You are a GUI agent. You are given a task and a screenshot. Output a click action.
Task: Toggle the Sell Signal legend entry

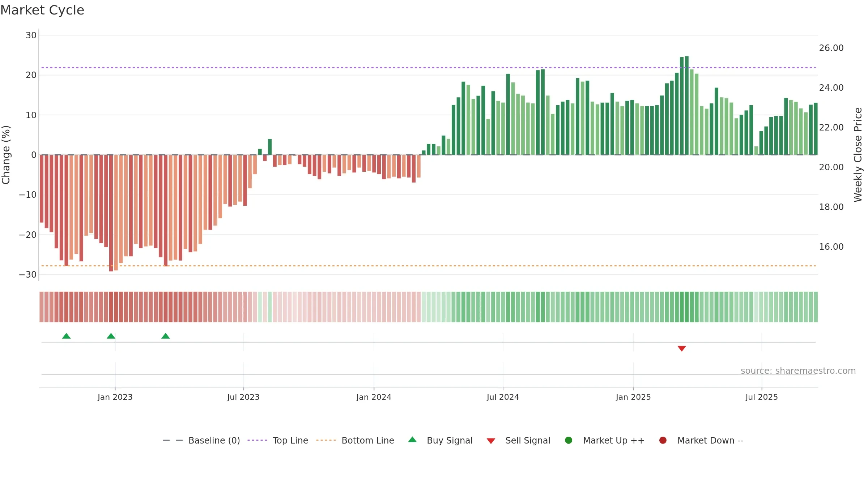pos(518,440)
